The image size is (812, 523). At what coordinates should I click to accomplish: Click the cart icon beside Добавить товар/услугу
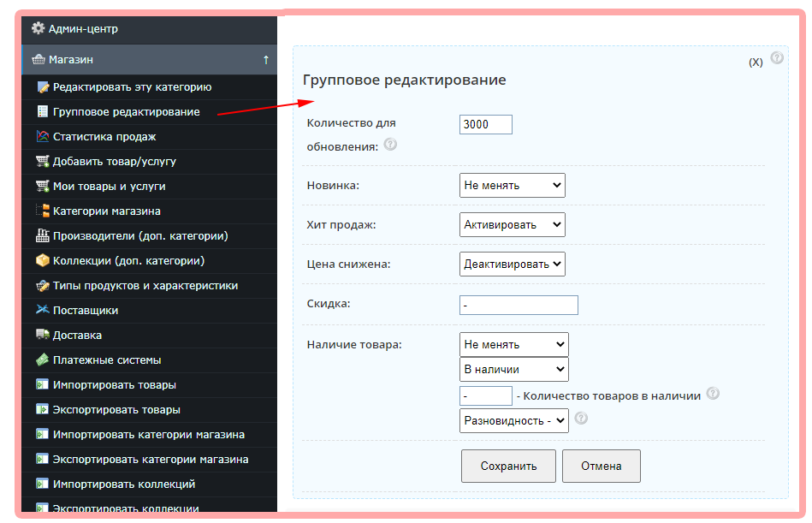click(x=42, y=161)
